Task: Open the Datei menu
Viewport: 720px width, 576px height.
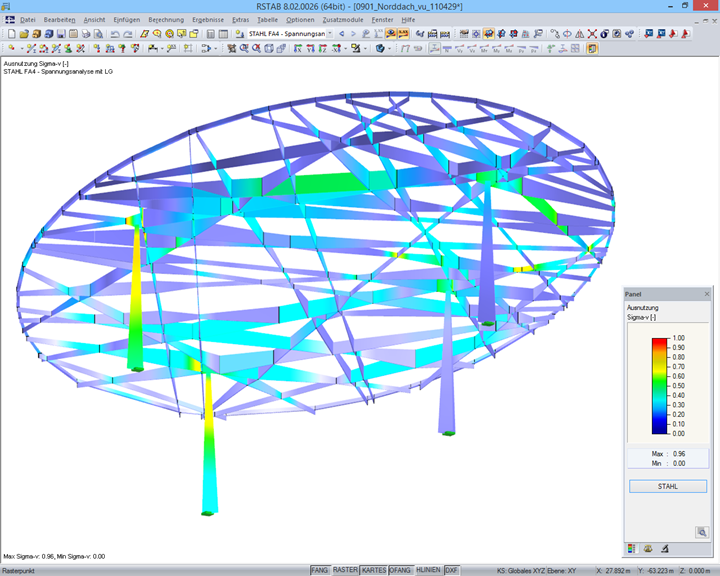Action: (x=28, y=20)
